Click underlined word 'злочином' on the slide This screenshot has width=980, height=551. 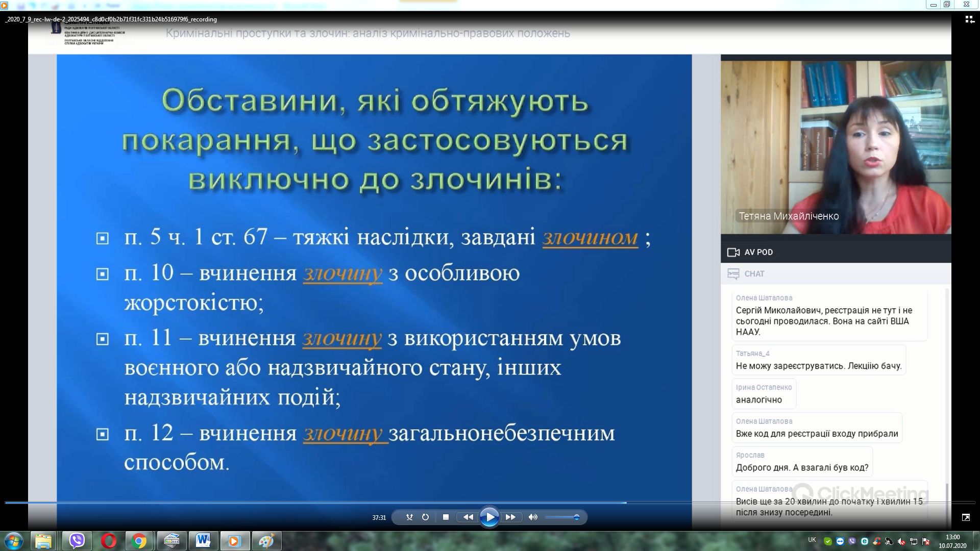point(590,238)
